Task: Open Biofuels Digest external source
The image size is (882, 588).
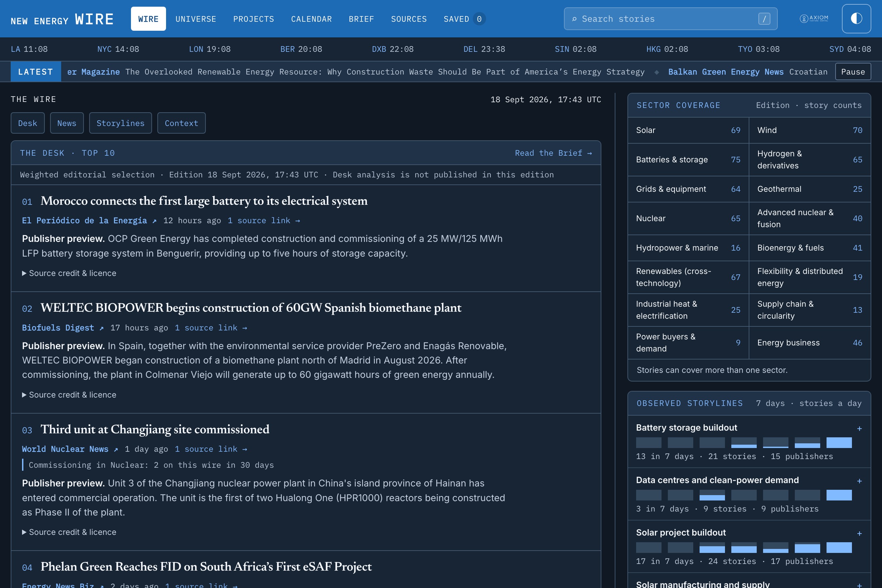Action: click(62, 328)
